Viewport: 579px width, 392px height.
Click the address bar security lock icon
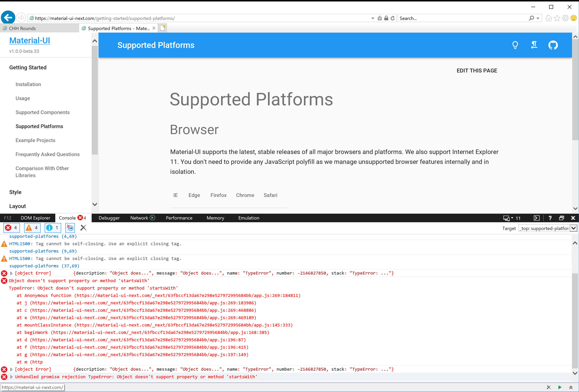(386, 18)
